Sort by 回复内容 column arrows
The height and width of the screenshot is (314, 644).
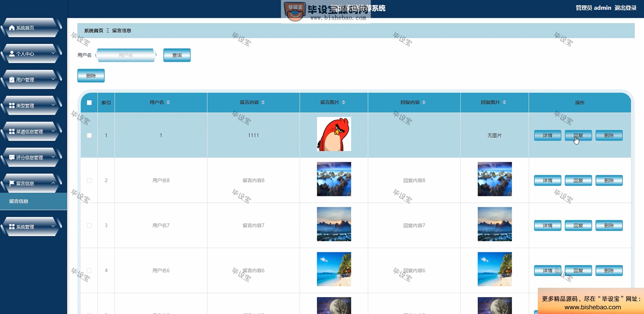click(424, 102)
